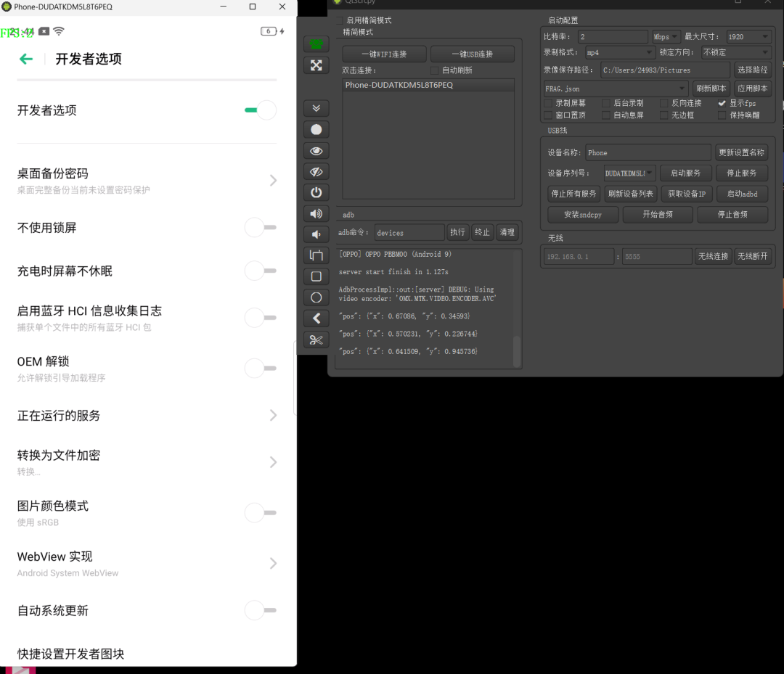This screenshot has height=674, width=784.
Task: Expand the 最大尺寸 1920 dropdown
Action: (x=748, y=37)
